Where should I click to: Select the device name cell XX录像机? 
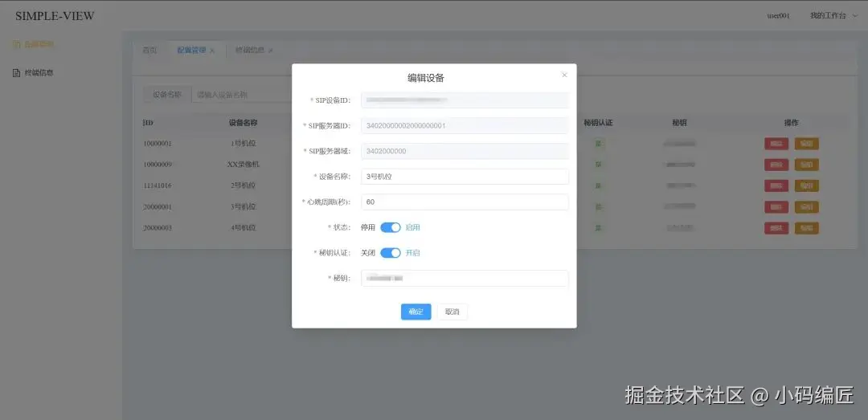coord(243,165)
